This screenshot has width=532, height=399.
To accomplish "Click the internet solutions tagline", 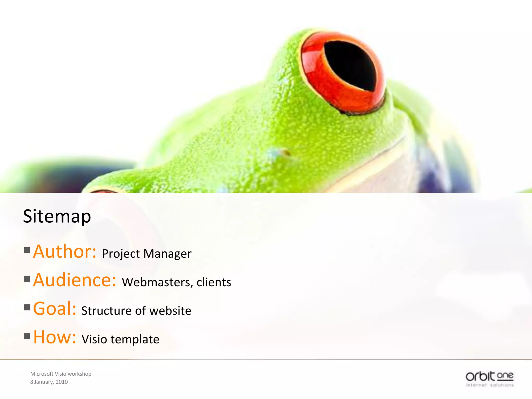I will (x=490, y=385).
